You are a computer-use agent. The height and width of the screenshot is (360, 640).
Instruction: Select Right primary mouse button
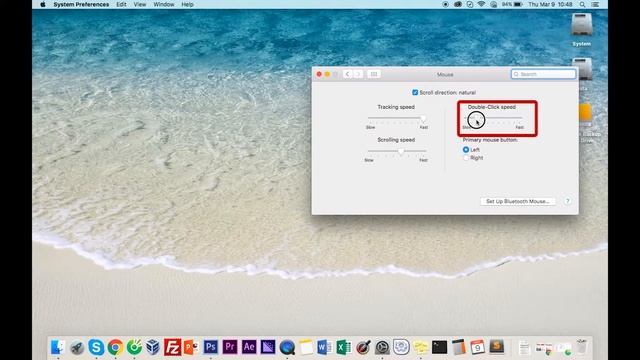(x=466, y=158)
